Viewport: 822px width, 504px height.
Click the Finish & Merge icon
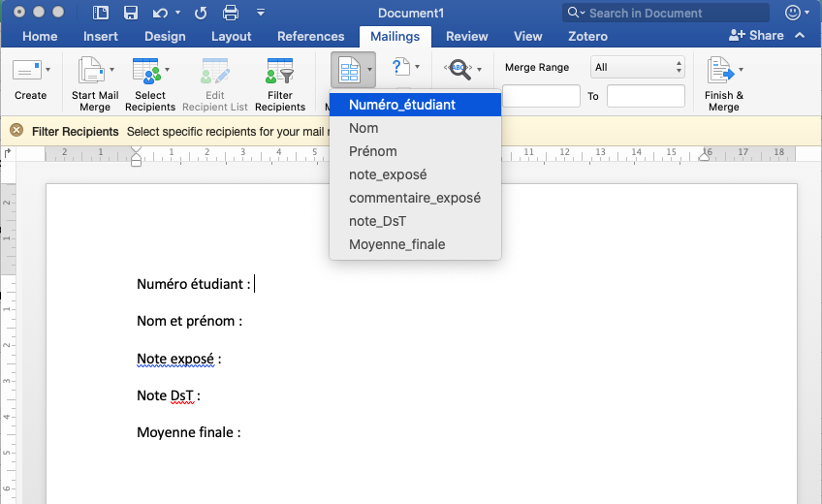[720, 70]
